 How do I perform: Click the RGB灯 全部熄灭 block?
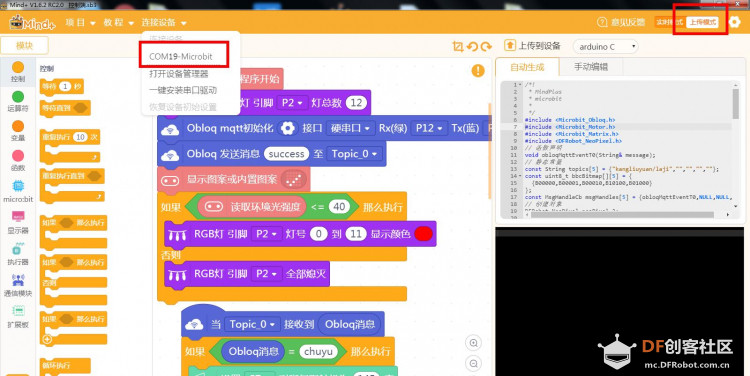pyautogui.click(x=247, y=274)
